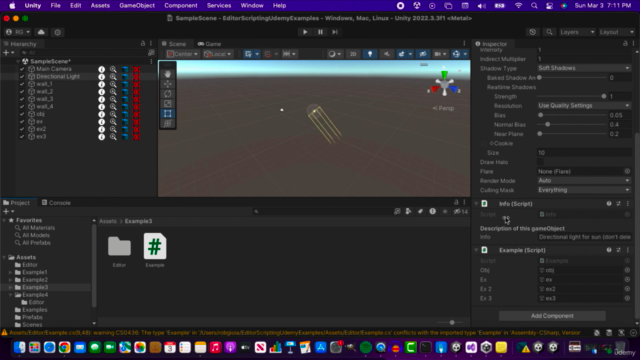Select the Scale tool in Scene view
The image size is (640, 360).
coord(167,104)
